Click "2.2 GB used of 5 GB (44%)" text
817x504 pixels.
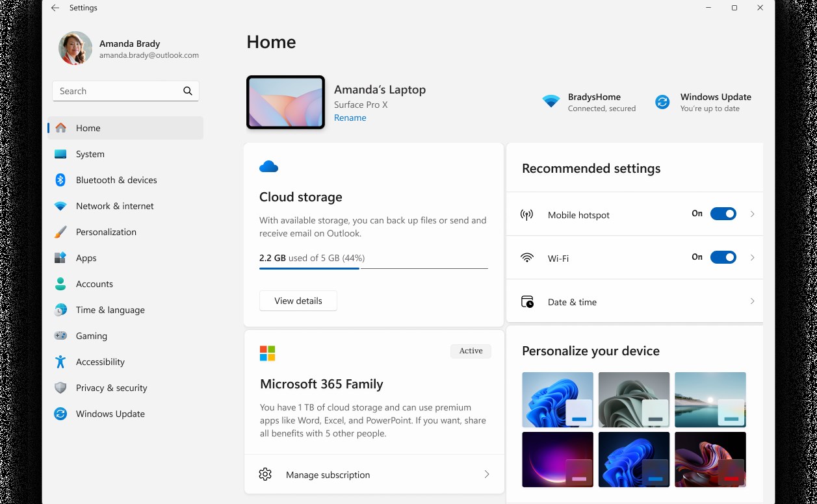click(x=311, y=258)
